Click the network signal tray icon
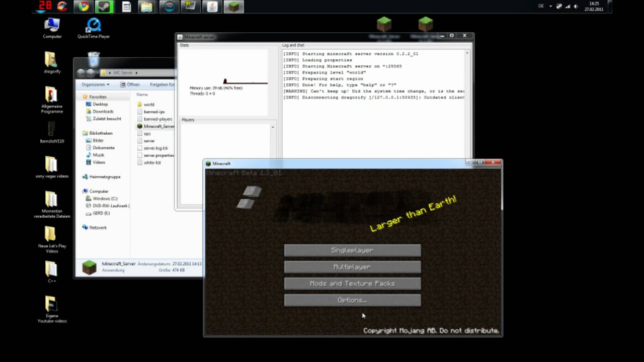 point(567,7)
